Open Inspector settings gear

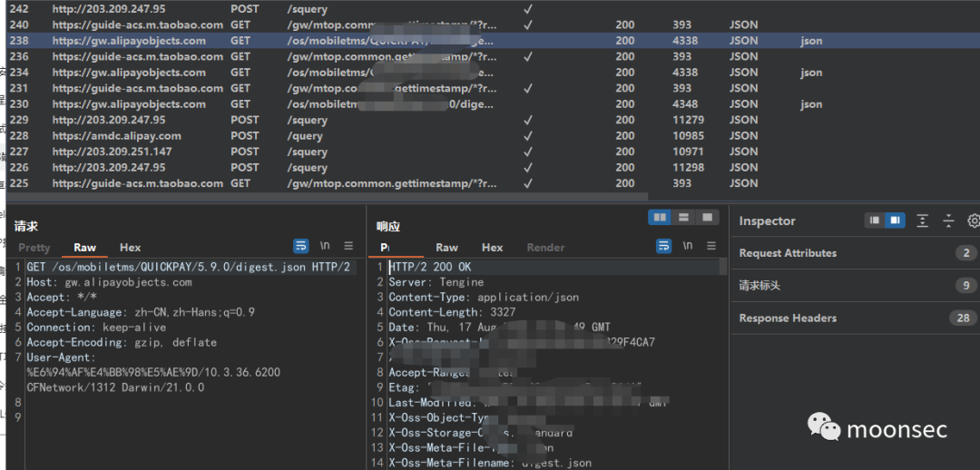973,220
